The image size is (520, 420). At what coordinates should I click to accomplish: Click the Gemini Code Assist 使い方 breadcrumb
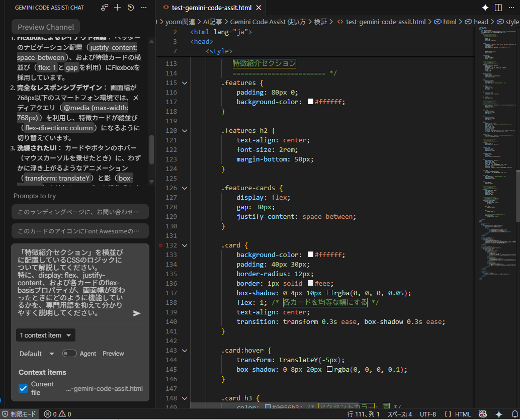pos(268,22)
